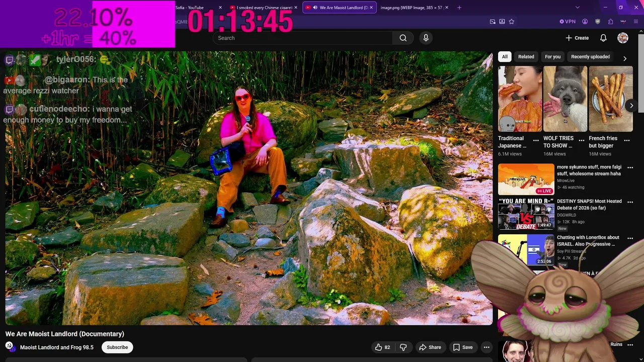Open the browser extensions puzzle icon
The height and width of the screenshot is (362, 644).
(x=610, y=22)
